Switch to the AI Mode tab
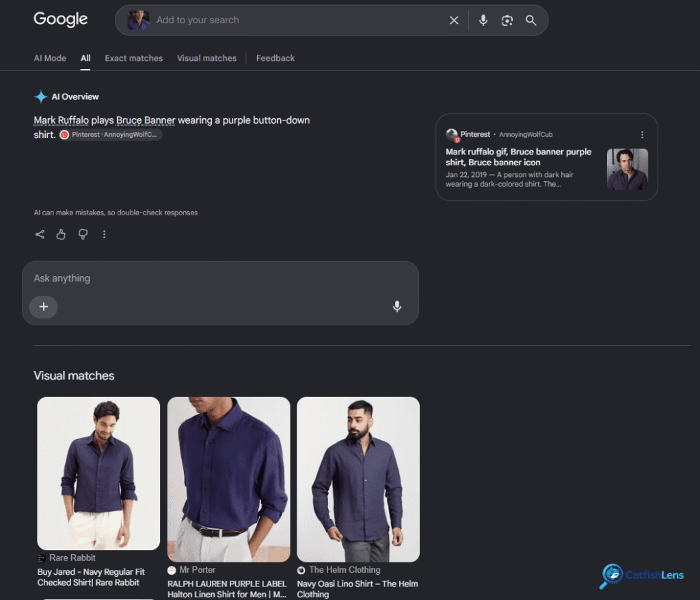The height and width of the screenshot is (600, 700). pos(50,58)
